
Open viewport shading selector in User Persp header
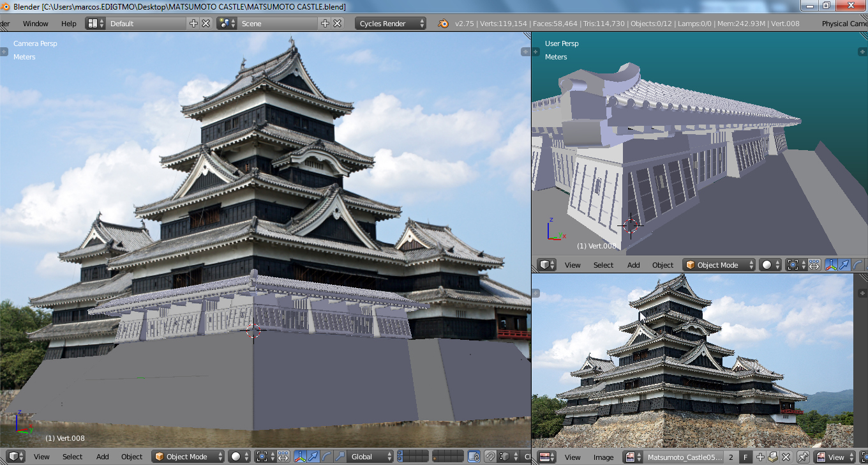(x=770, y=265)
